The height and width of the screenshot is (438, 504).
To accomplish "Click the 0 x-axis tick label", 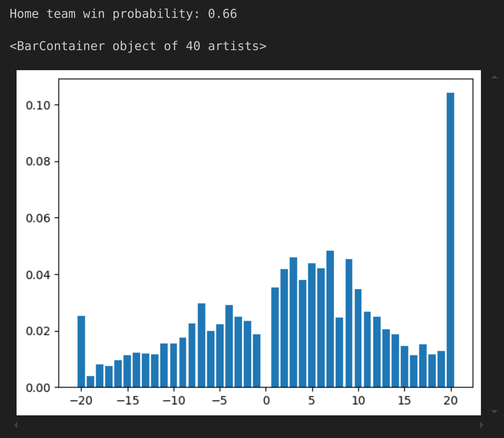I will (266, 401).
